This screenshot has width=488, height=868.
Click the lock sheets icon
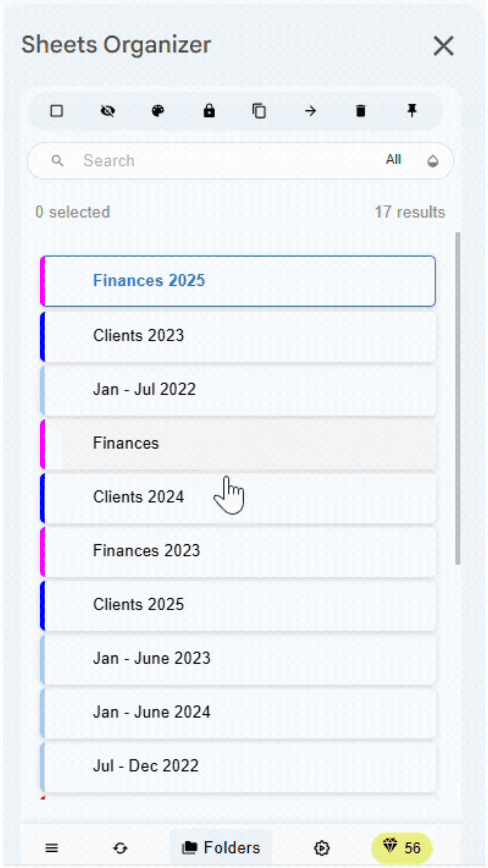pyautogui.click(x=209, y=111)
